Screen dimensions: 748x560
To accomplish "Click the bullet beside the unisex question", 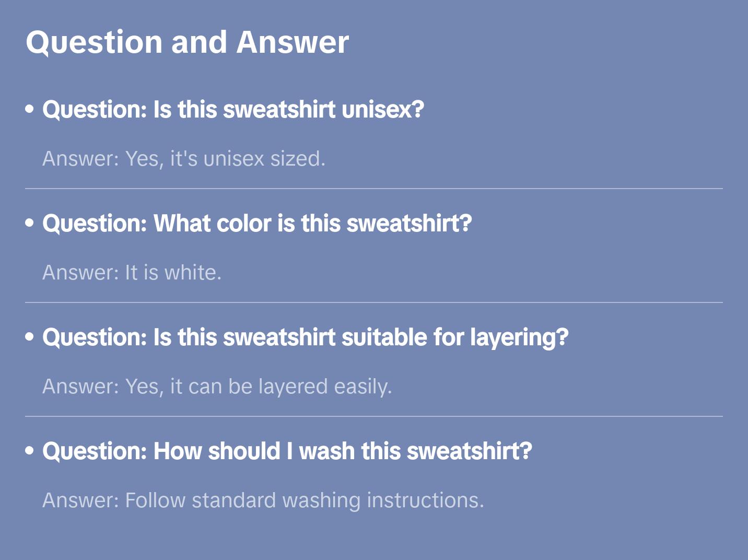I will tap(30, 109).
